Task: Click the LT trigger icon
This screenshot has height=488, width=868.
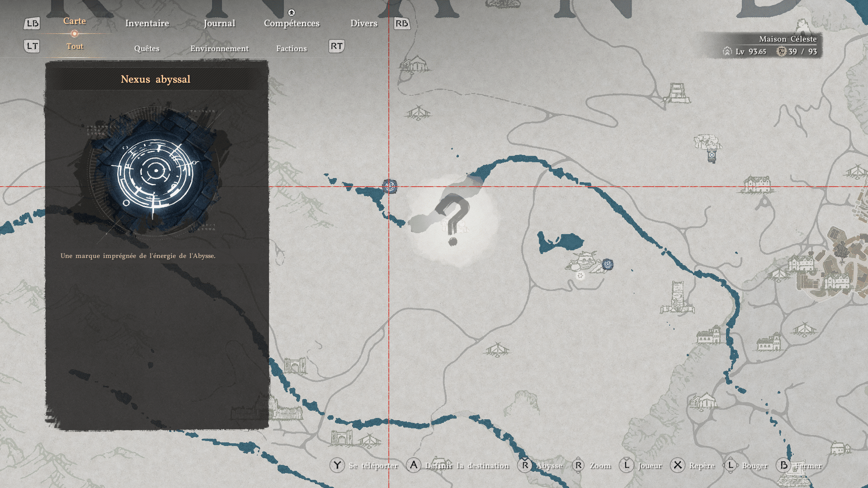Action: point(32,46)
